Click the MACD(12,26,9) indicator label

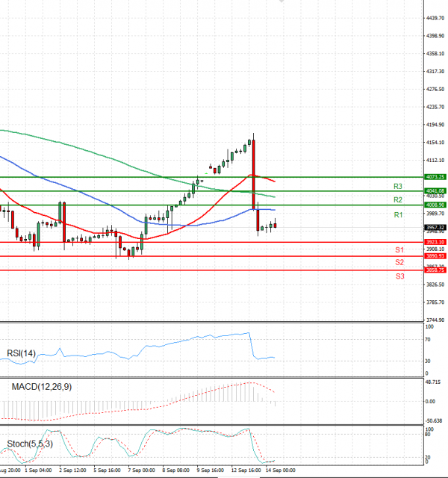pos(42,387)
